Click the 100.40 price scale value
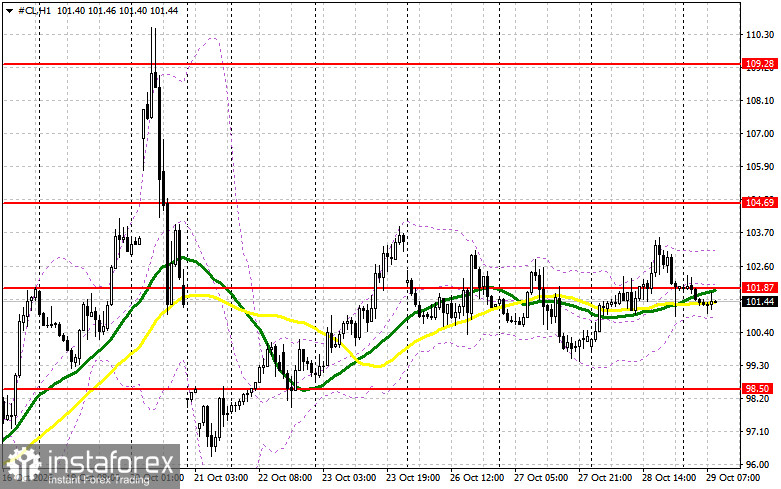This screenshot has width=781, height=489. pos(760,333)
